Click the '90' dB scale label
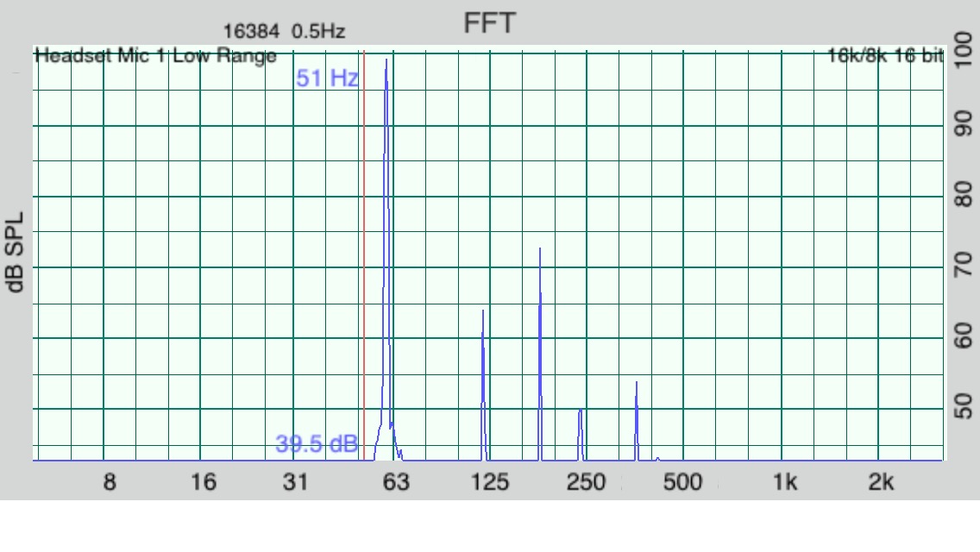The image size is (980, 552). tap(963, 123)
